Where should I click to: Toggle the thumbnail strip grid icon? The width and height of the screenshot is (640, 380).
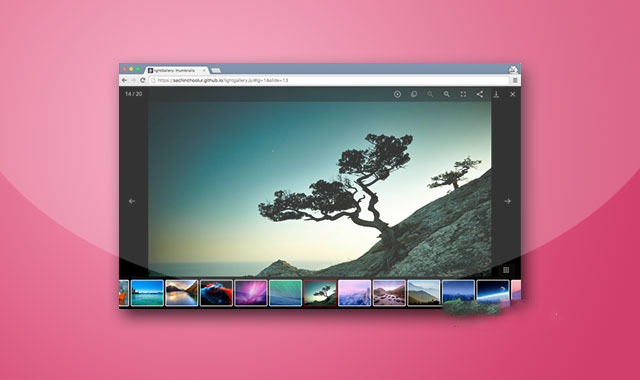(506, 270)
